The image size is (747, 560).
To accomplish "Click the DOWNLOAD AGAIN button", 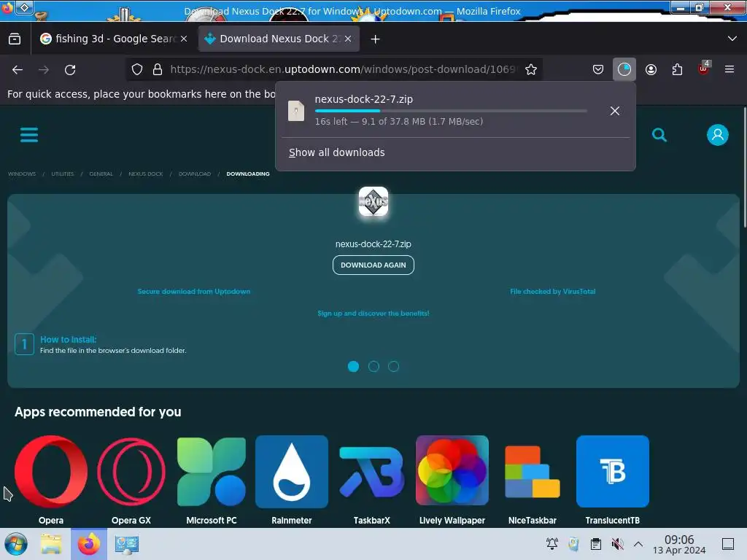I will 373,265.
